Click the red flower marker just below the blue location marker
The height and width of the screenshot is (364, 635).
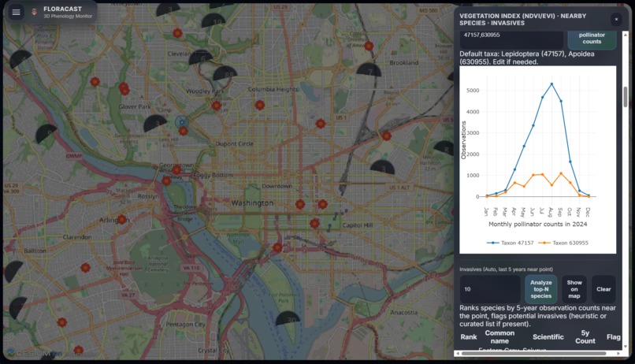click(x=183, y=131)
